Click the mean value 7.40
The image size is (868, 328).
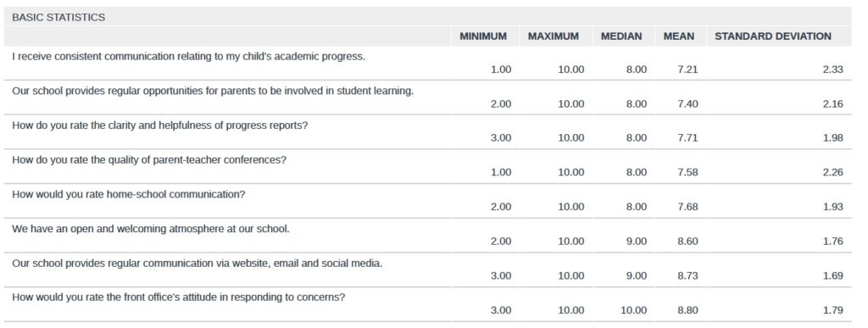[x=687, y=104]
